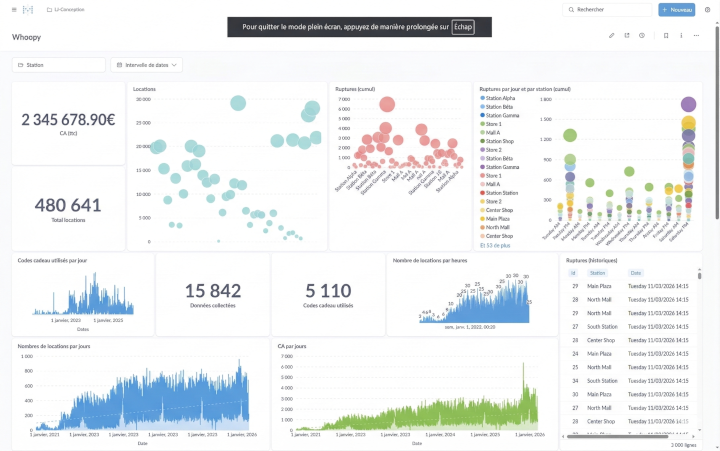Click the Nouveau button
Image resolution: width=720 pixels, height=451 pixels.
tap(677, 10)
